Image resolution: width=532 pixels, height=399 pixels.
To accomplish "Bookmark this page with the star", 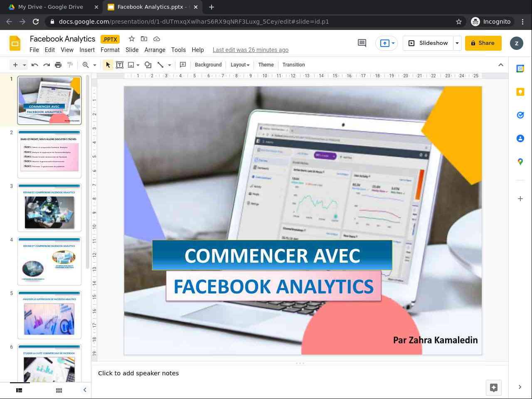I will point(459,22).
